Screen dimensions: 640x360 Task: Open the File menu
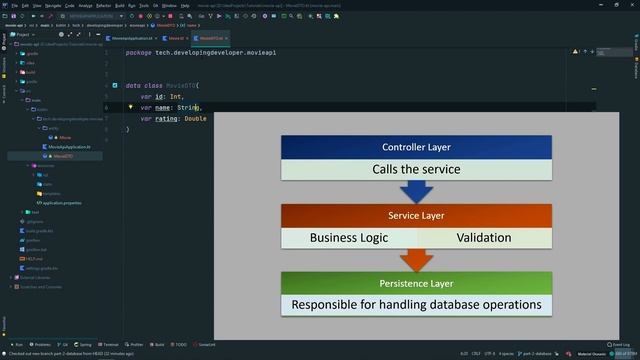(15, 6)
